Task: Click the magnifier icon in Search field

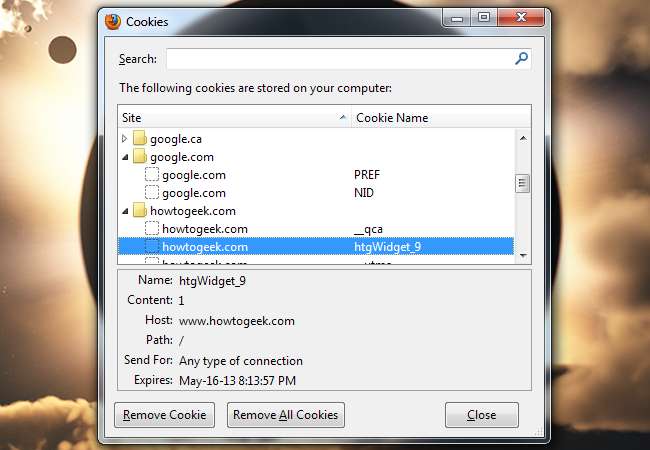Action: pyautogui.click(x=521, y=58)
